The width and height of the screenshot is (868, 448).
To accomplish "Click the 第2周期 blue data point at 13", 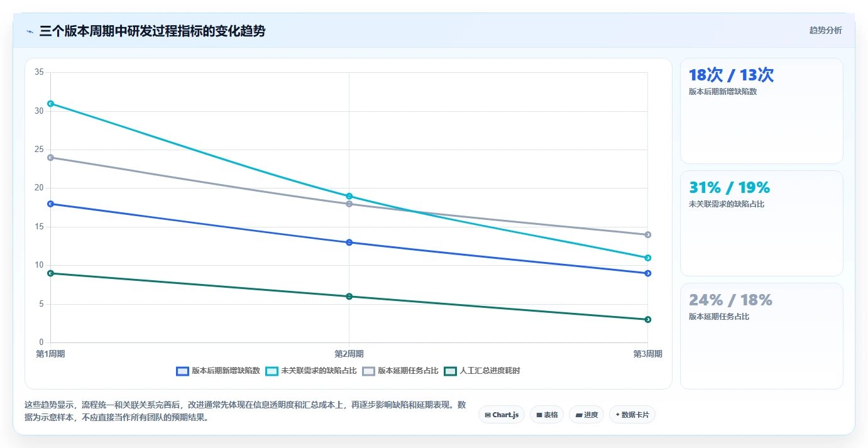I will pyautogui.click(x=349, y=243).
